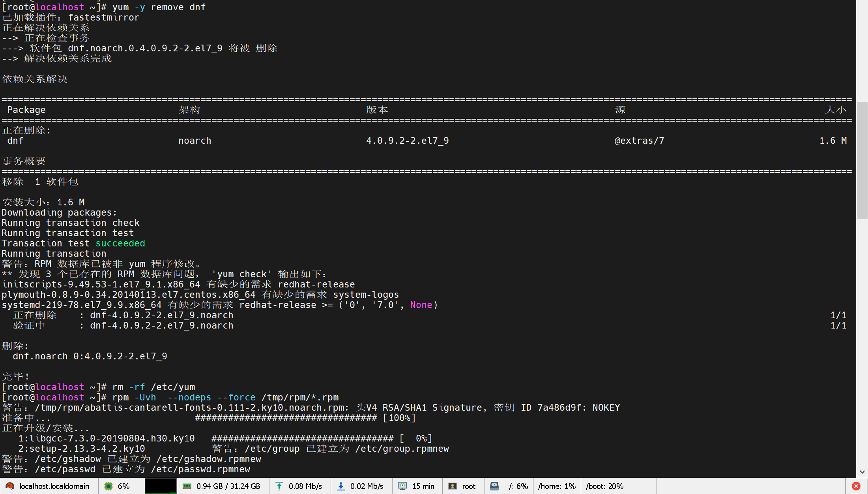Click the green 'succeeded' text in terminal
The height and width of the screenshot is (494, 868).
point(120,243)
